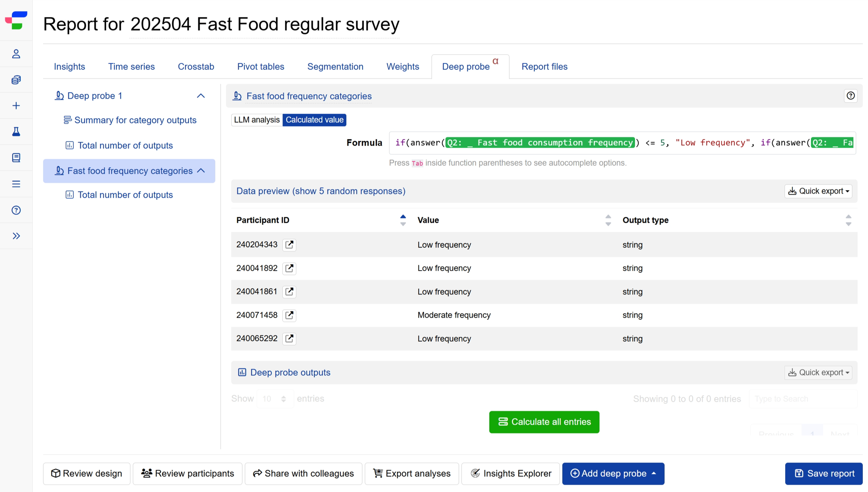Switch to the Segmentation tab
The width and height of the screenshot is (868, 492).
pos(335,67)
